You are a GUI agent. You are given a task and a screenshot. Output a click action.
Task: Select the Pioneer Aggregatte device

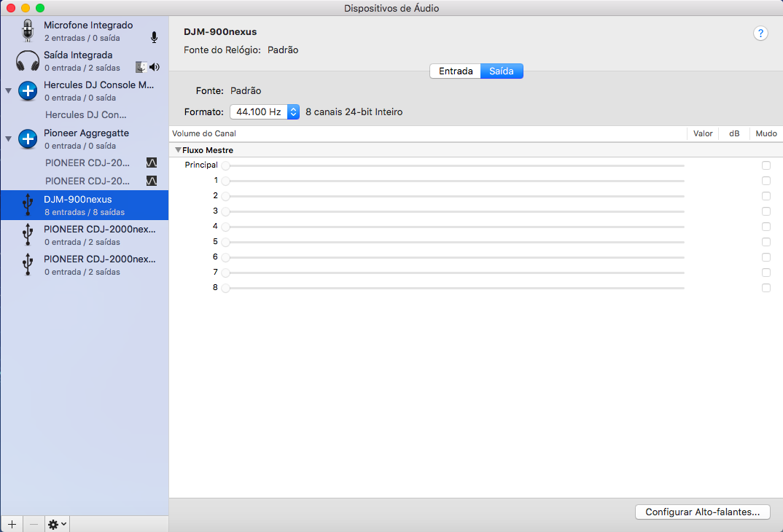click(85, 138)
